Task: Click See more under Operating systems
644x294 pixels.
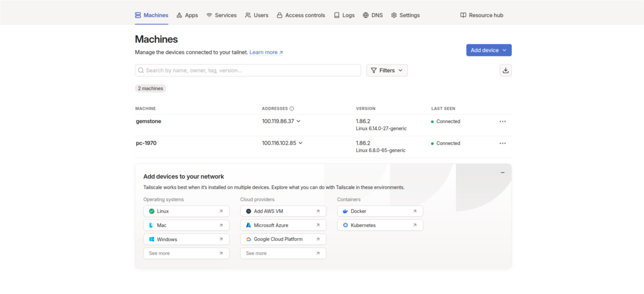Action: pos(186,253)
